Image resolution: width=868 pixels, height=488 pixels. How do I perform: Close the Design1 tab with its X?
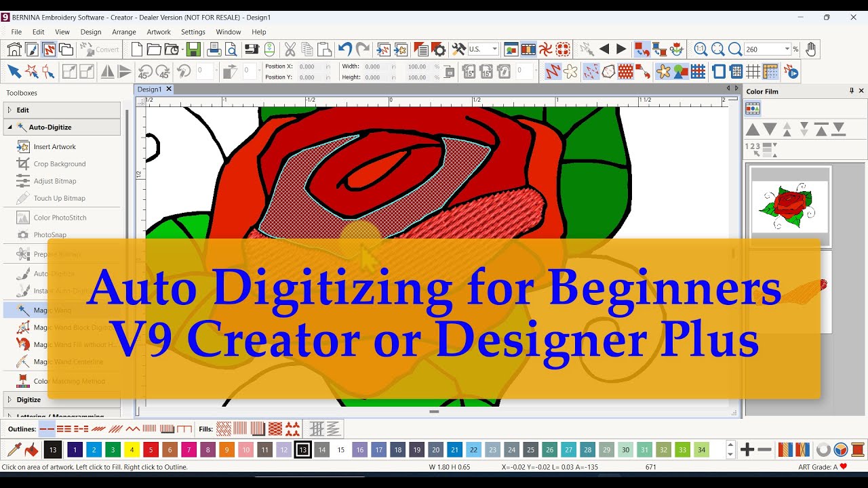pyautogui.click(x=169, y=89)
